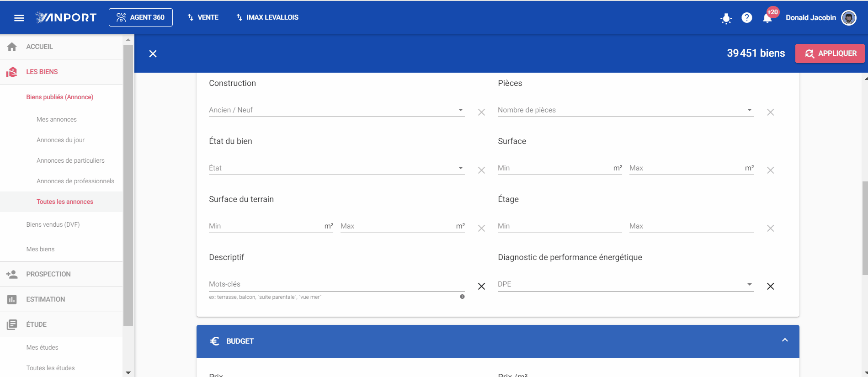Clear the Mots-clés descriptif field
This screenshot has height=377, width=868.
(x=481, y=287)
